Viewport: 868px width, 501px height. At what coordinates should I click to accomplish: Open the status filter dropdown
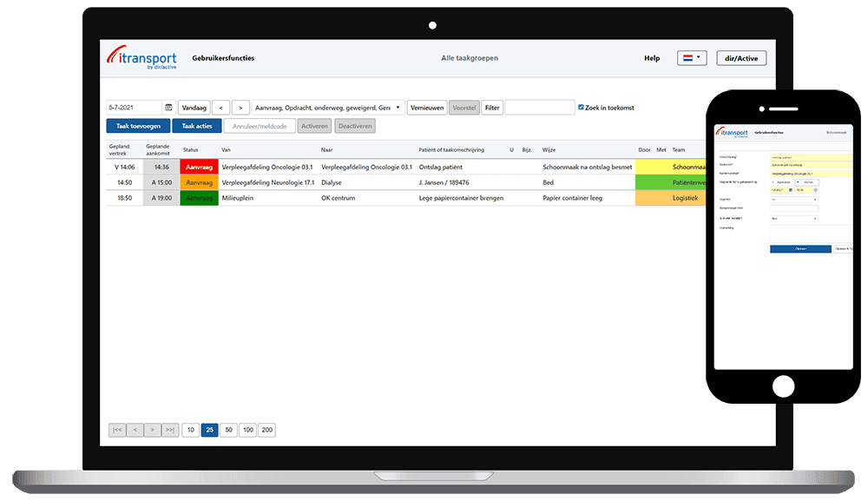326,108
